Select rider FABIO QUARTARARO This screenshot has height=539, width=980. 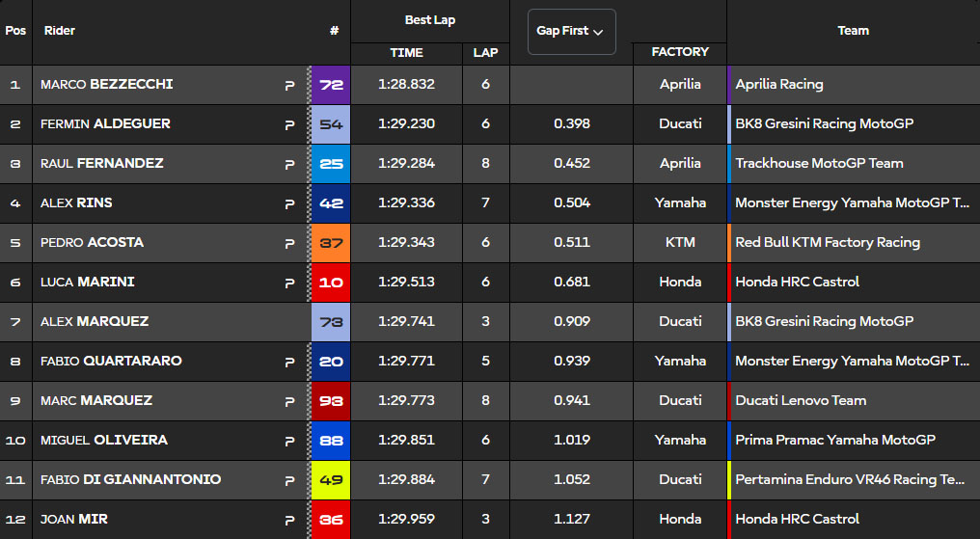[111, 361]
